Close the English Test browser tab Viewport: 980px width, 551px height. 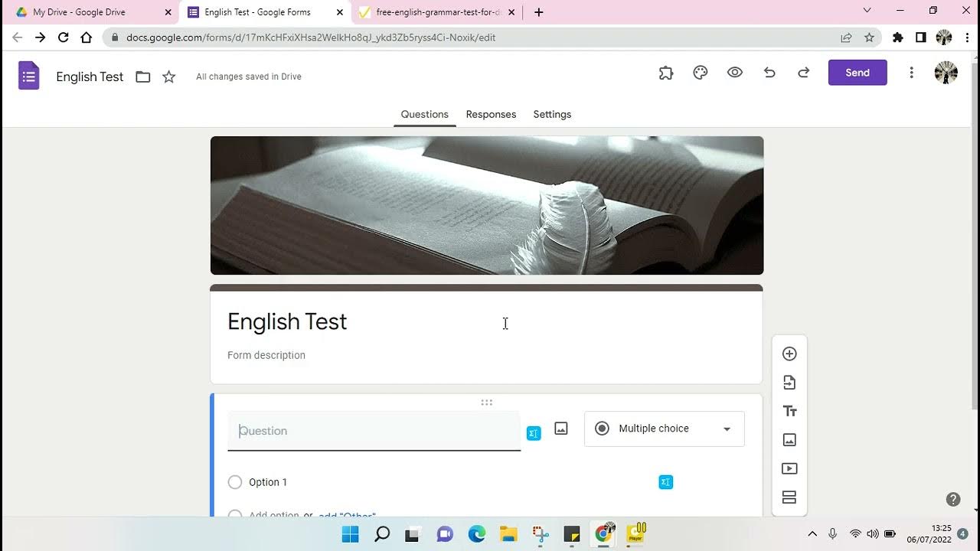(x=340, y=12)
